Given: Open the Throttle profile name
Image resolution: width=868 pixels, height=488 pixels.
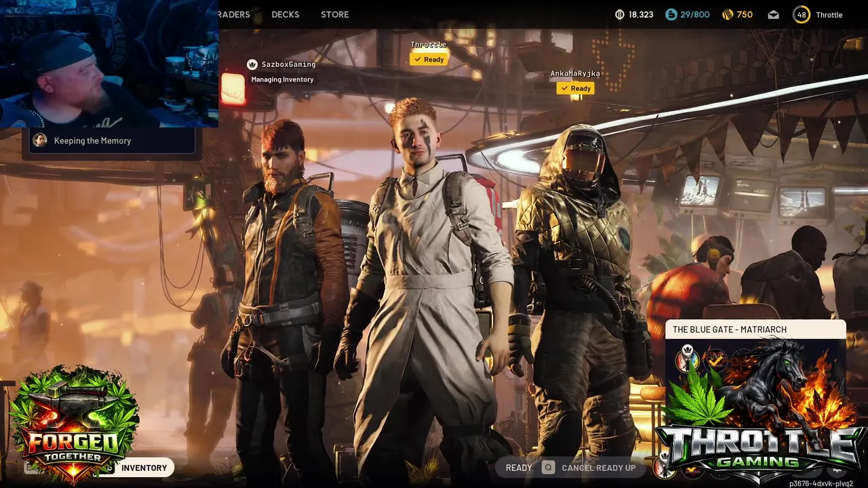Looking at the screenshot, I should 829,15.
